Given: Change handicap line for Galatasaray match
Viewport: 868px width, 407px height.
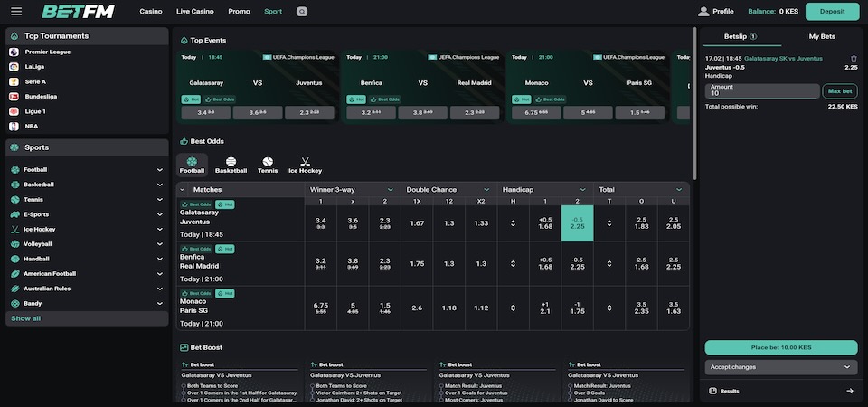Looking at the screenshot, I should click(514, 223).
